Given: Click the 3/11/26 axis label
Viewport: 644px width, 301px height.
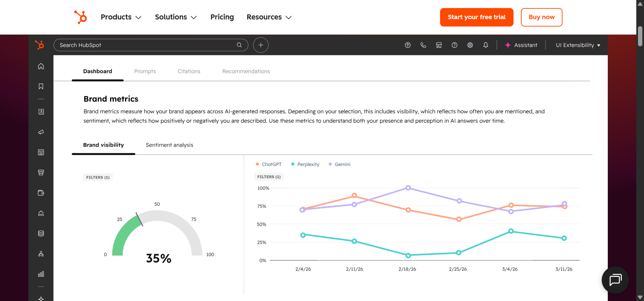Looking at the screenshot, I should (x=564, y=269).
